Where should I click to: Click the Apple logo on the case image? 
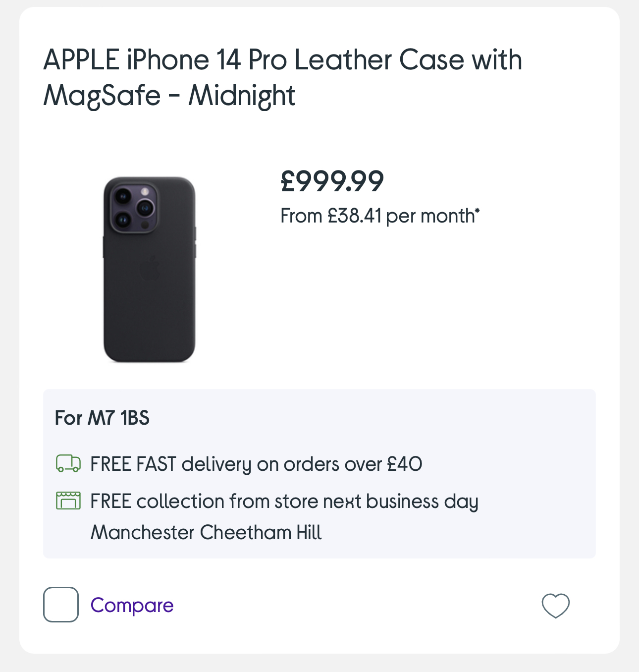[150, 268]
